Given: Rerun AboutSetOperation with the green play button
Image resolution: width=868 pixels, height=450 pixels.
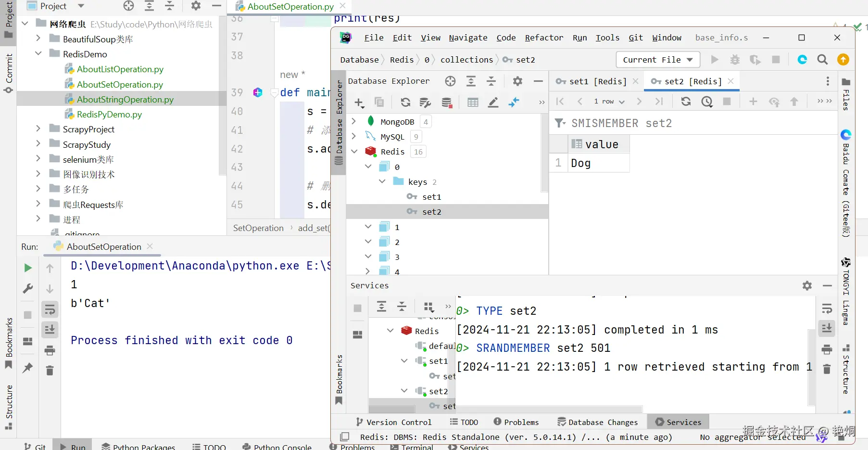Looking at the screenshot, I should pyautogui.click(x=28, y=268).
